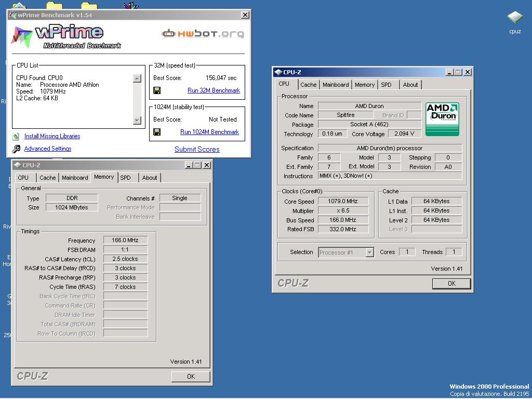The height and width of the screenshot is (399, 532).
Task: Click the wPrime title bar app icon
Action: [13, 15]
